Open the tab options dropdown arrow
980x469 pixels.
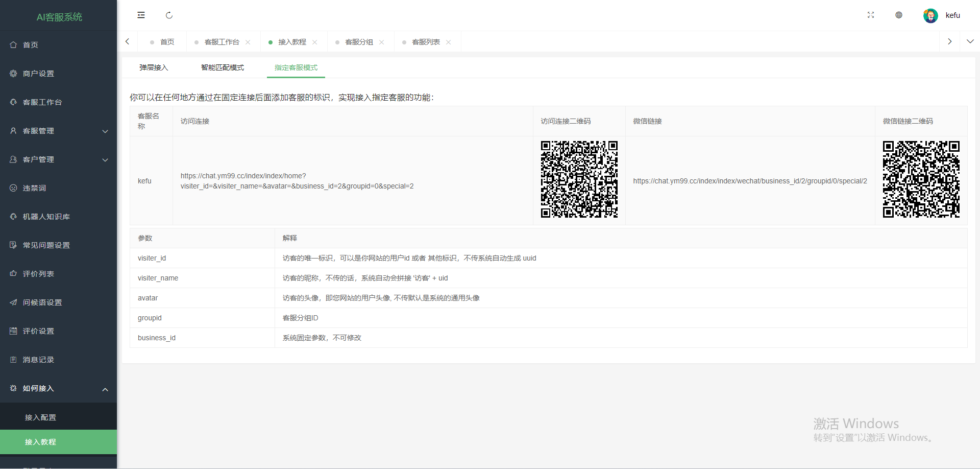click(x=970, y=41)
